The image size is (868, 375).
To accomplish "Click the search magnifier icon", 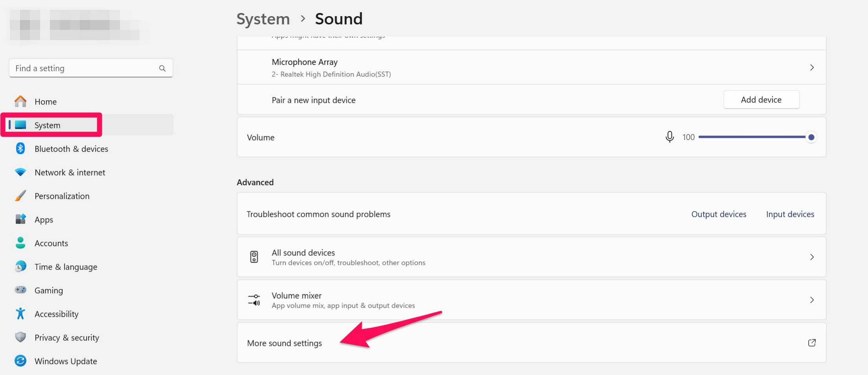I will tap(162, 68).
